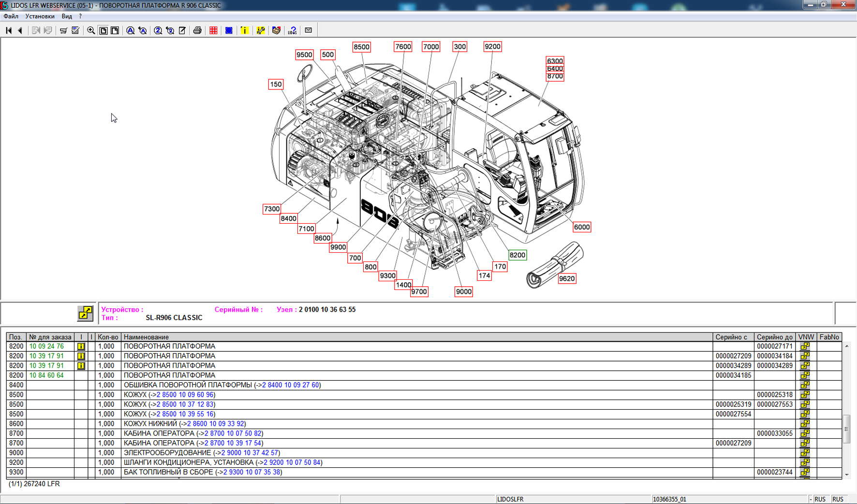Open the Файл menu
The image size is (857, 504).
tap(11, 16)
